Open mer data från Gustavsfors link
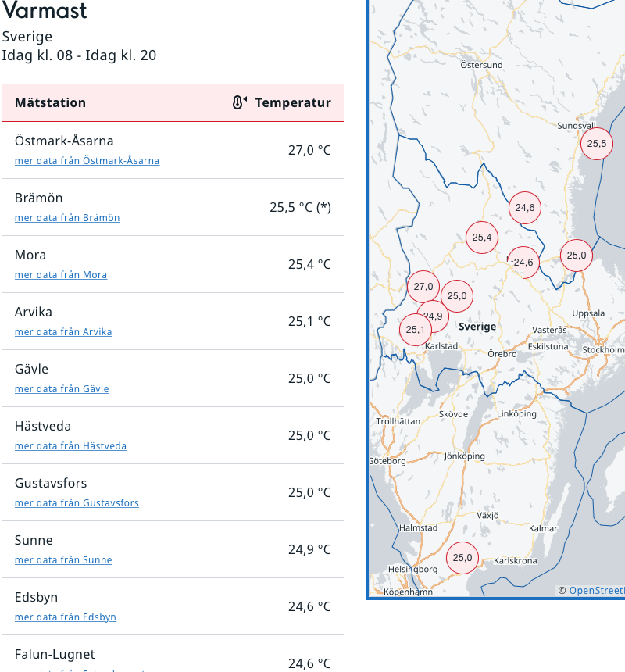The width and height of the screenshot is (625, 672). pos(77,502)
